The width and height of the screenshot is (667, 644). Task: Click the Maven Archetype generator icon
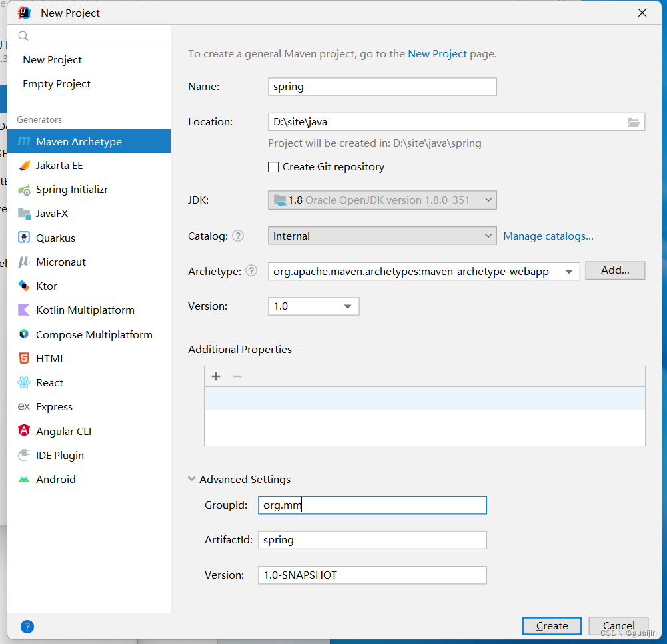pos(24,141)
